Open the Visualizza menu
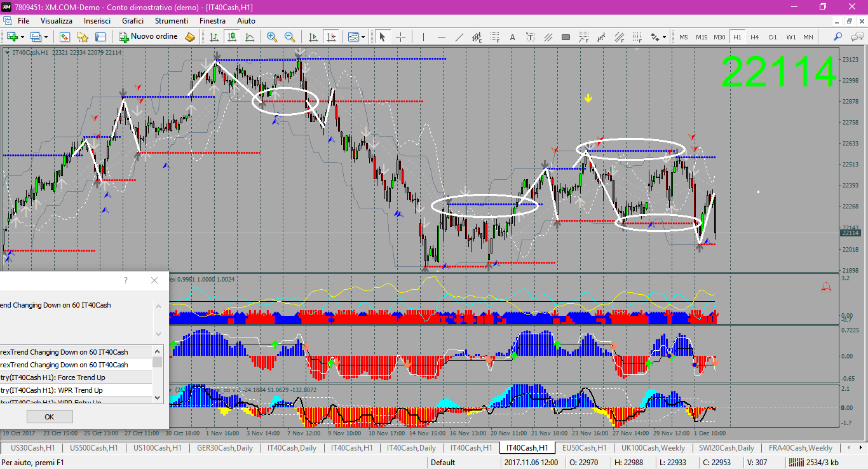 [x=57, y=21]
